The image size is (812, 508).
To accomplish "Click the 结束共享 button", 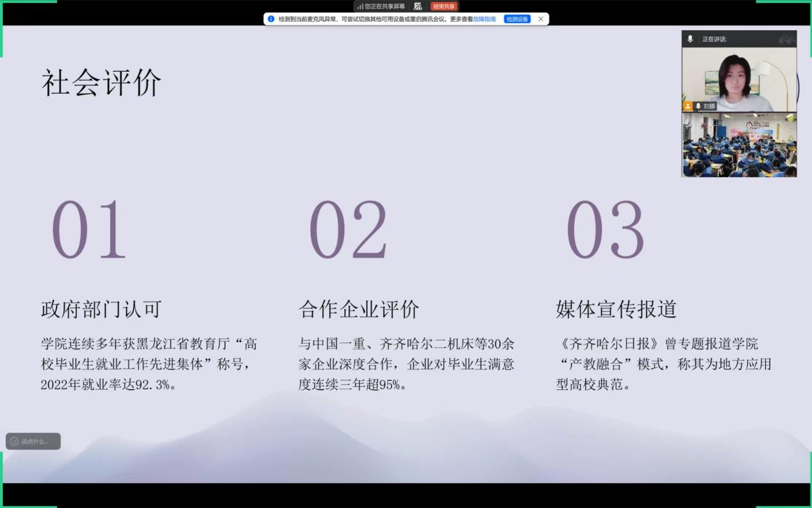I will [443, 6].
